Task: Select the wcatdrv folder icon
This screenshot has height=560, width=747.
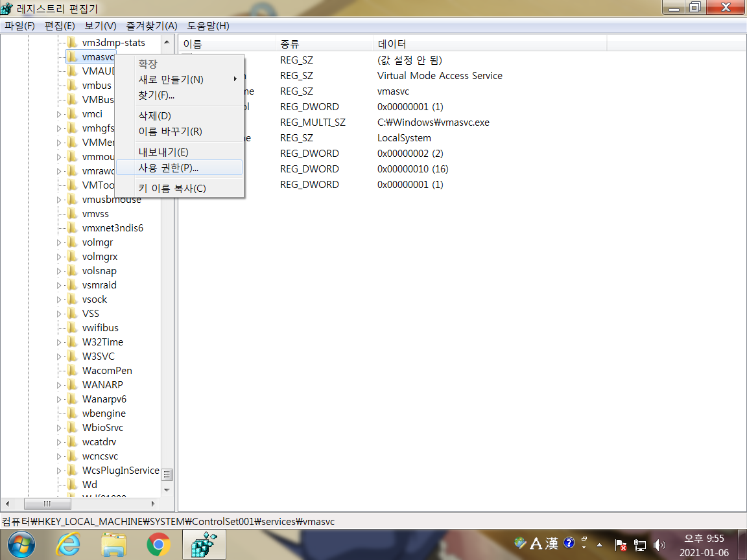Action: 72,441
